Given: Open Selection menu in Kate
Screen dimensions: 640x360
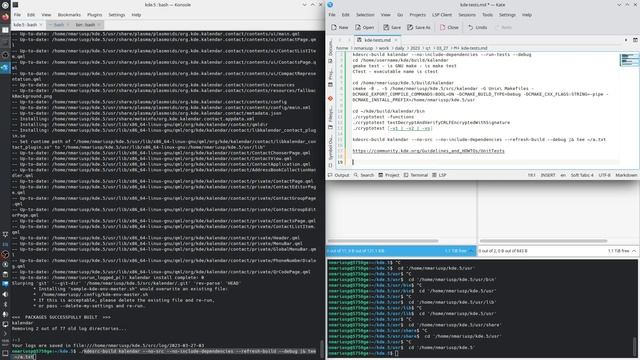Looking at the screenshot, I should tap(365, 15).
